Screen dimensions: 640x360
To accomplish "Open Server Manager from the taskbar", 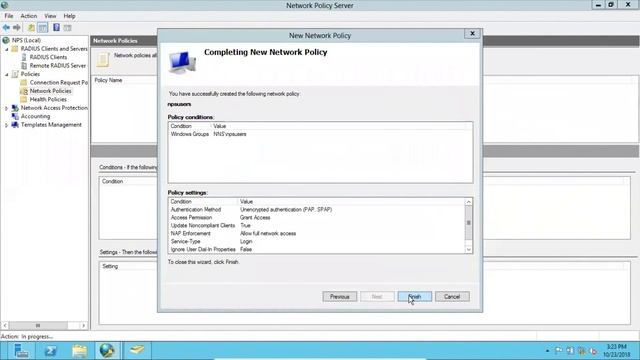I will (x=21, y=351).
